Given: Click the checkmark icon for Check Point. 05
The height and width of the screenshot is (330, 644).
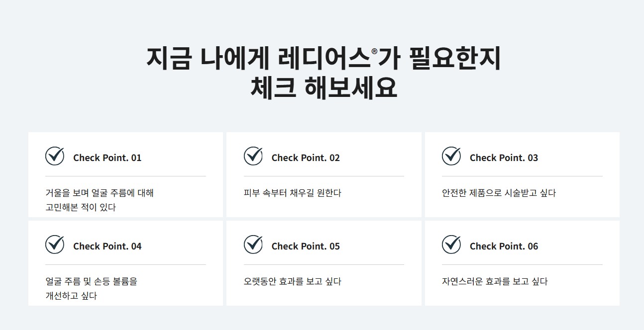Looking at the screenshot, I should pos(253,245).
